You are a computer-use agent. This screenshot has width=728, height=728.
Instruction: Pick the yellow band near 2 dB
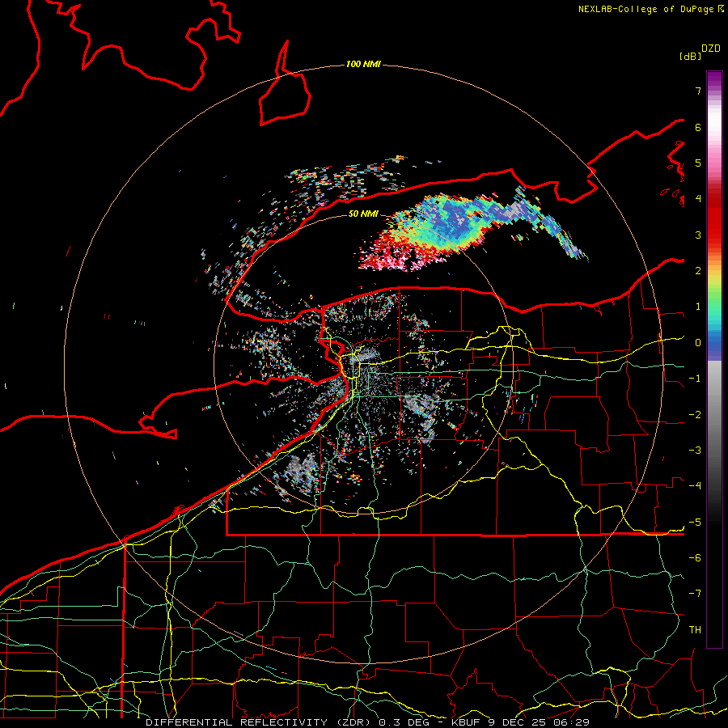click(x=714, y=277)
